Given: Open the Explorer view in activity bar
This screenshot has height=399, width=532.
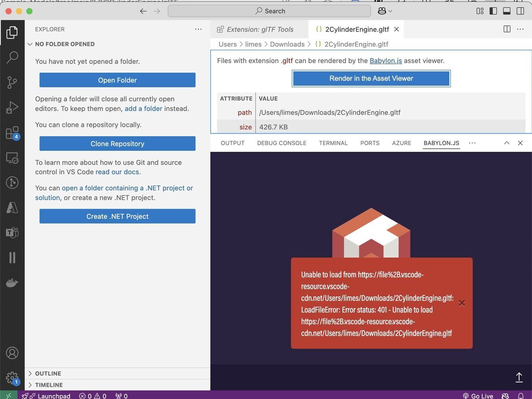Looking at the screenshot, I should [12, 32].
